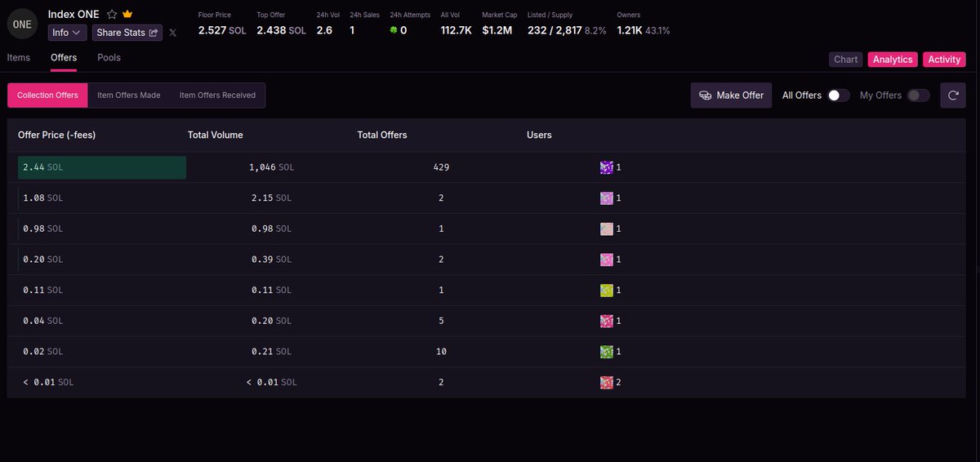Click the refresh offers icon button
The width and height of the screenshot is (980, 462).
(x=953, y=96)
